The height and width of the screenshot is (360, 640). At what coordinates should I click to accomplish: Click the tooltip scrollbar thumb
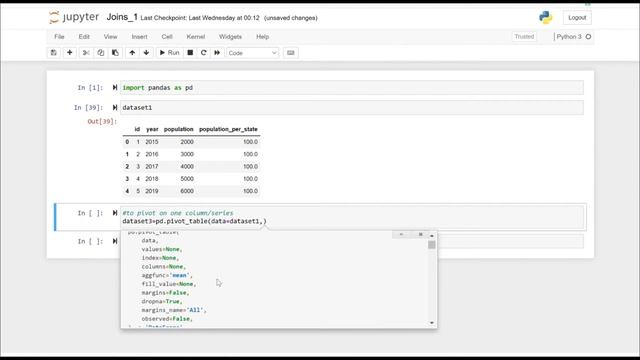432,245
